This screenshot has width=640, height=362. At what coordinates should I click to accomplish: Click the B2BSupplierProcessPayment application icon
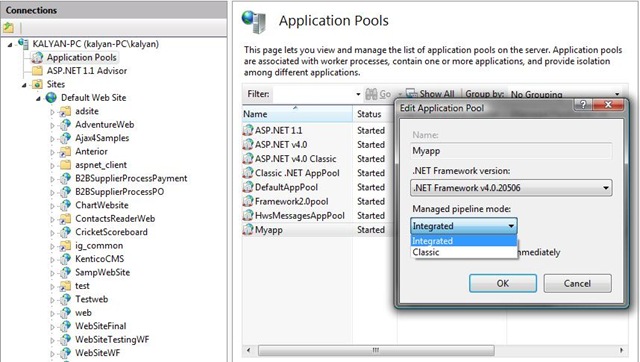click(65, 178)
